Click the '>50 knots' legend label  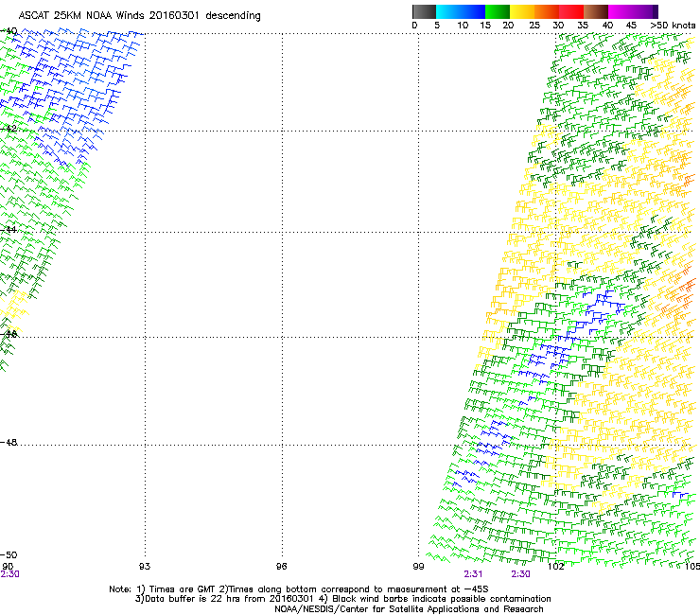pos(673,26)
